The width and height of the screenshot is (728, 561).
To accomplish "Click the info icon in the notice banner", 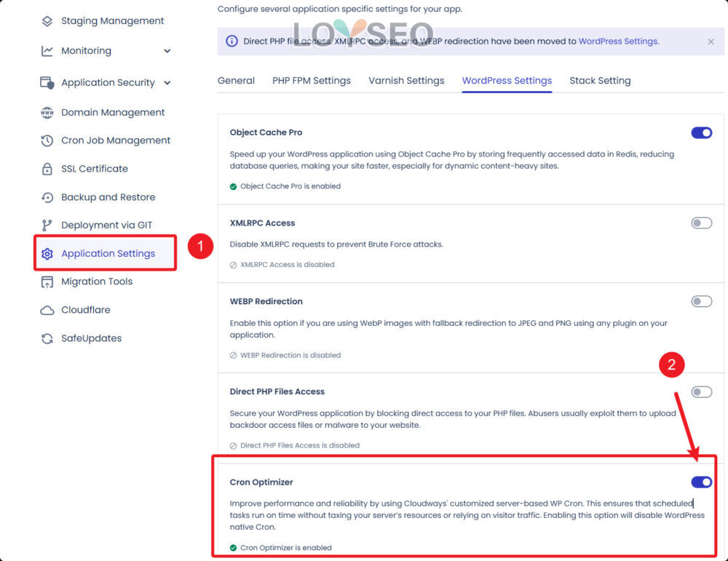I will [232, 41].
